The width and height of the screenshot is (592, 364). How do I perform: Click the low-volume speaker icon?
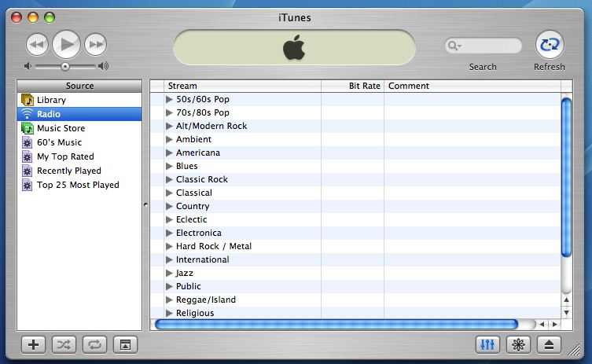tap(28, 67)
